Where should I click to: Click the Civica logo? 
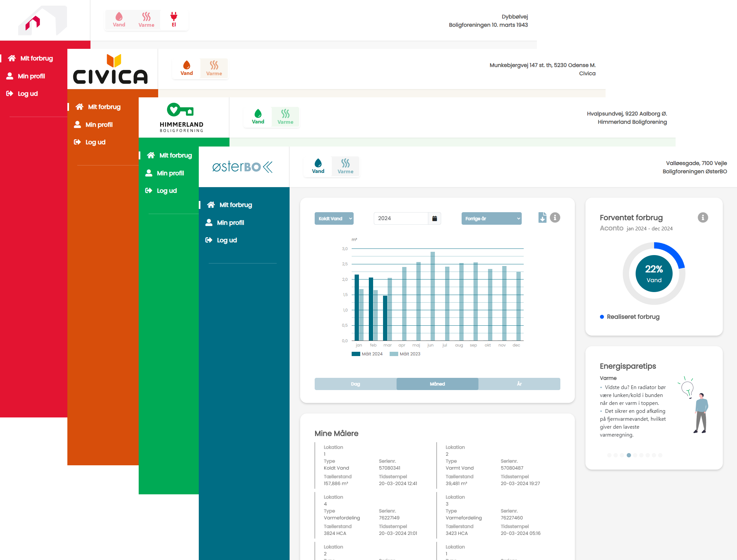point(111,69)
